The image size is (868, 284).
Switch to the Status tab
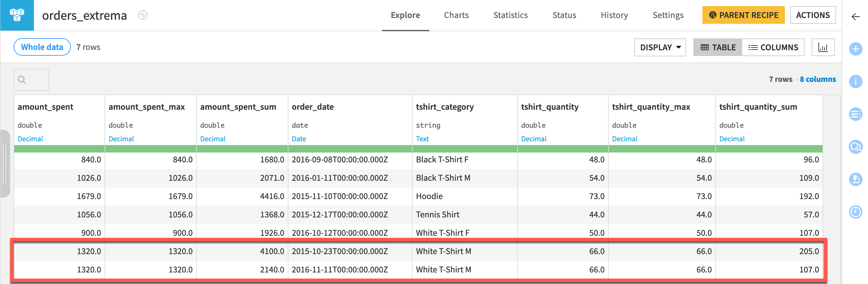(x=564, y=15)
